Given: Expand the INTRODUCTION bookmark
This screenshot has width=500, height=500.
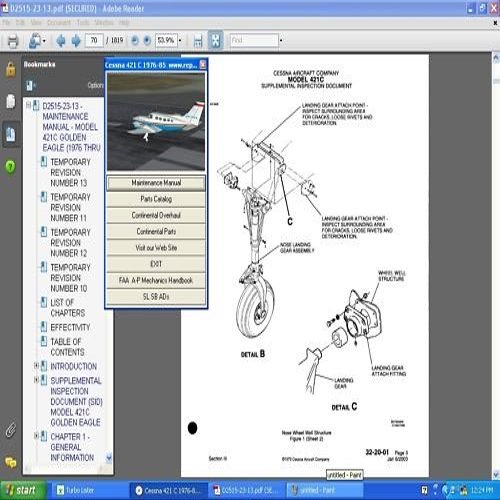Looking at the screenshot, I should tap(36, 366).
